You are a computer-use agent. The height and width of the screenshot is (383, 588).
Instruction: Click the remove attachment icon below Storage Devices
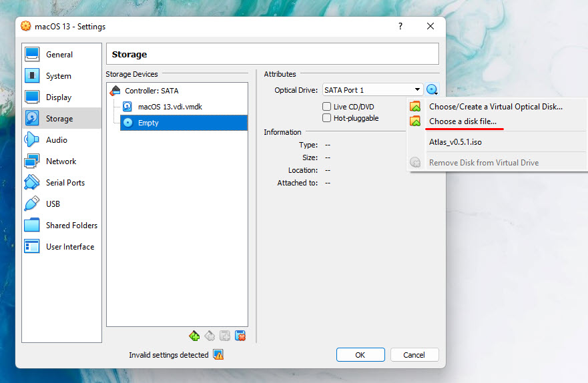(240, 336)
